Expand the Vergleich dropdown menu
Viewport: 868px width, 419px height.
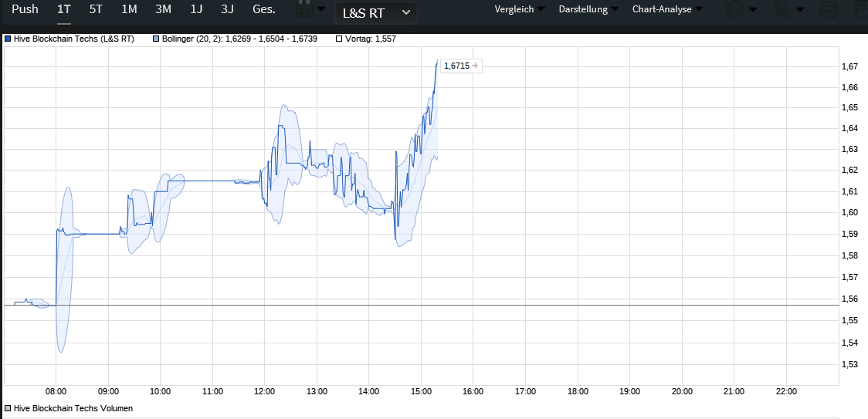[518, 9]
